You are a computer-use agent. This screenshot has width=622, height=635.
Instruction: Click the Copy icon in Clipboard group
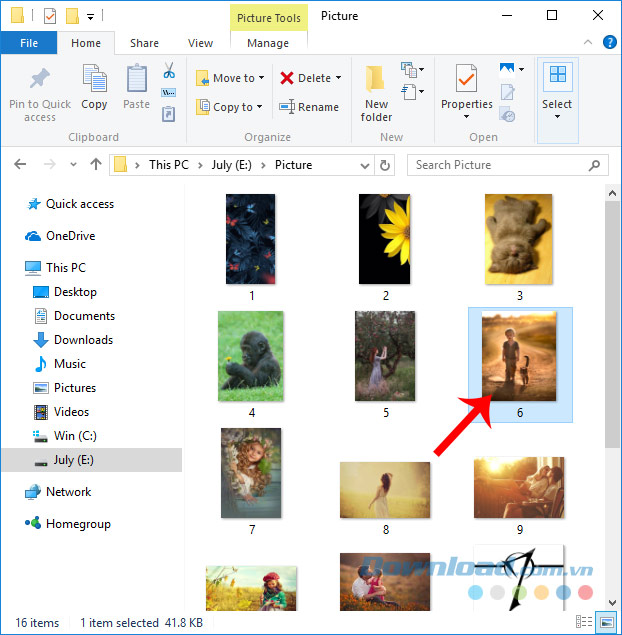(94, 79)
